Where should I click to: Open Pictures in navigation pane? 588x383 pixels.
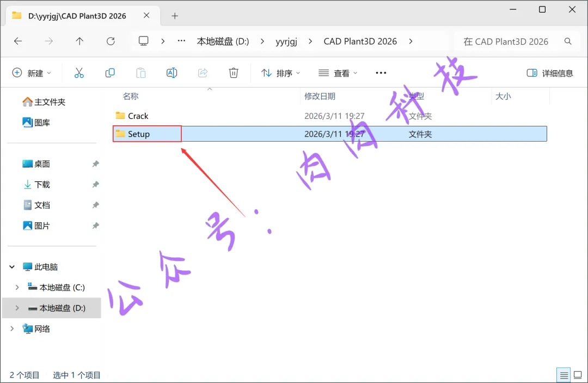point(36,226)
